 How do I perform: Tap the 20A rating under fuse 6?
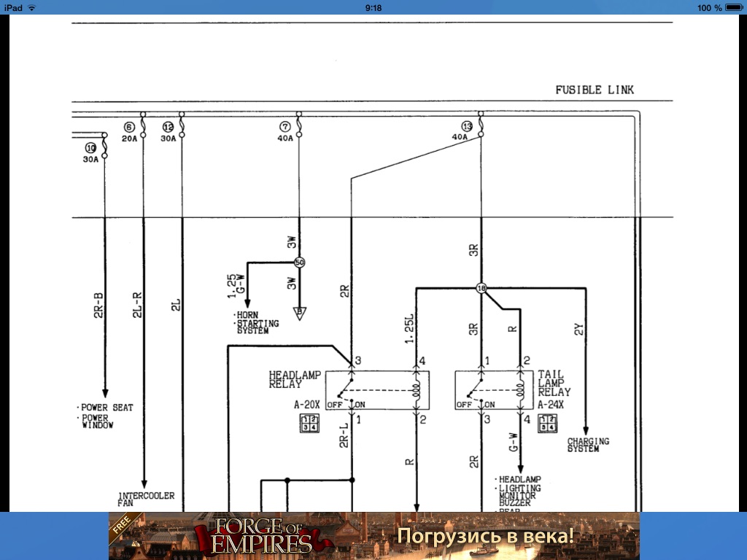click(129, 139)
